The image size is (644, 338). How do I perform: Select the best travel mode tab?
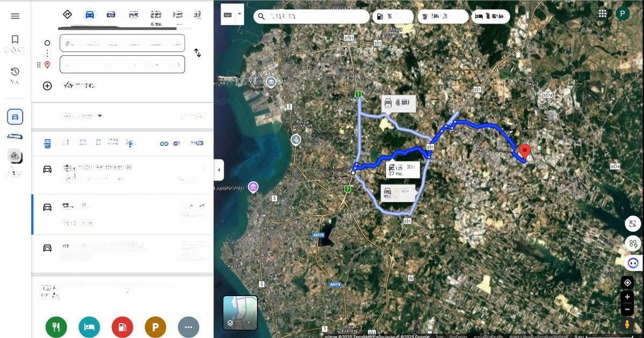[x=68, y=14]
